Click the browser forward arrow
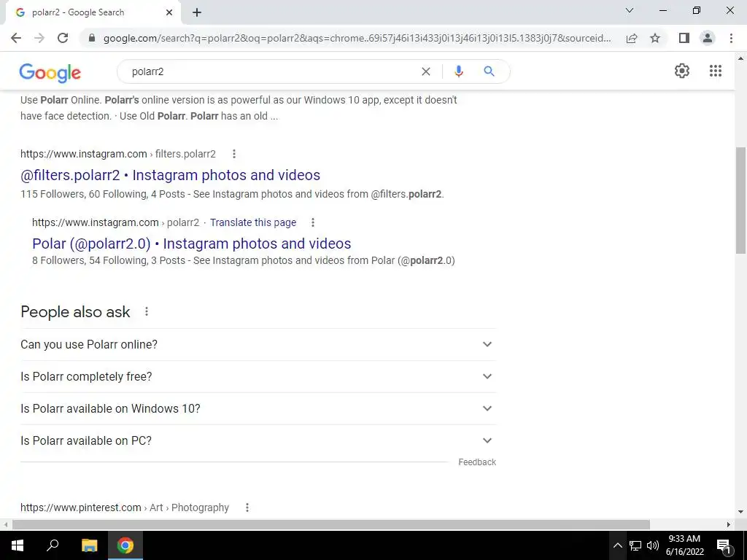Screen dimensions: 747x560 [x=39, y=38]
